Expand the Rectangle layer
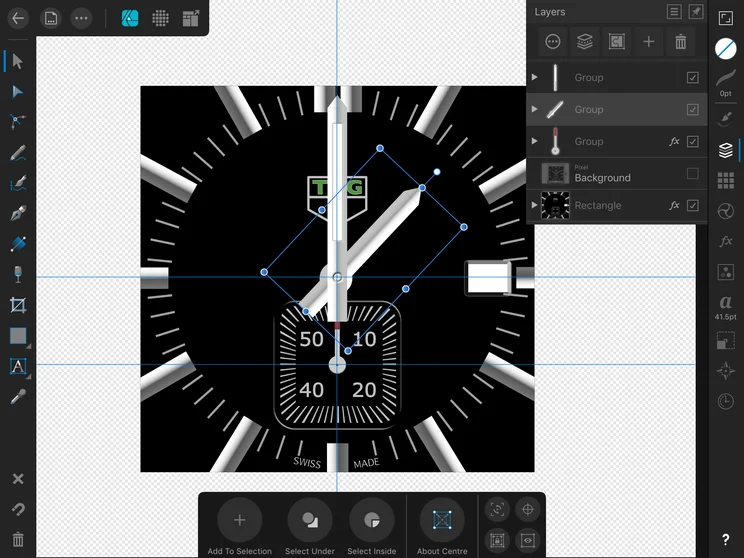 [x=534, y=205]
